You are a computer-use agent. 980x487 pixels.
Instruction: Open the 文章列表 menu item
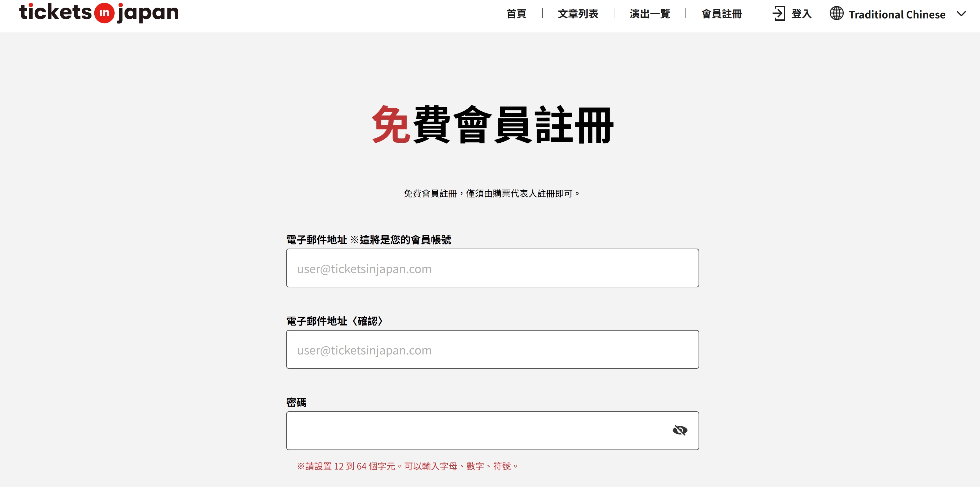pyautogui.click(x=578, y=14)
